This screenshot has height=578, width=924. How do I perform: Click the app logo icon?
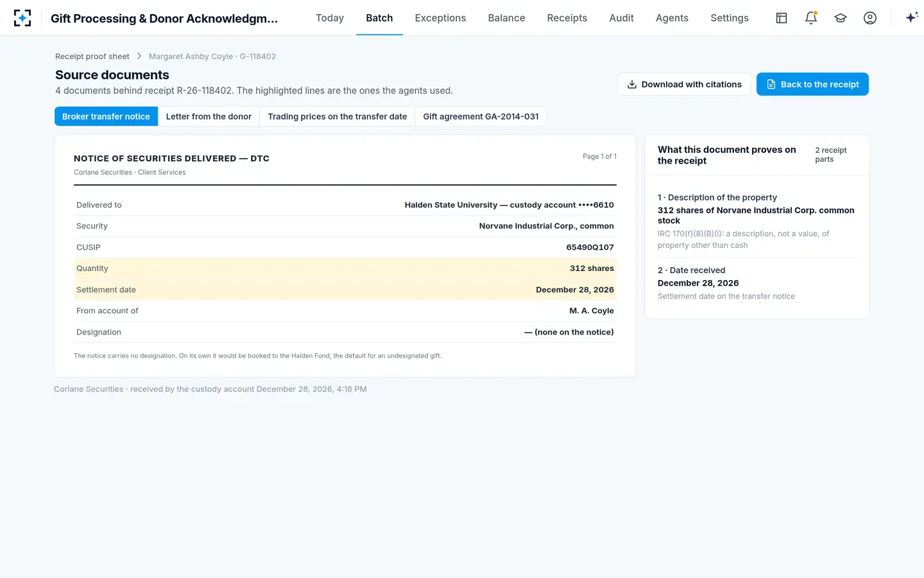pyautogui.click(x=22, y=18)
